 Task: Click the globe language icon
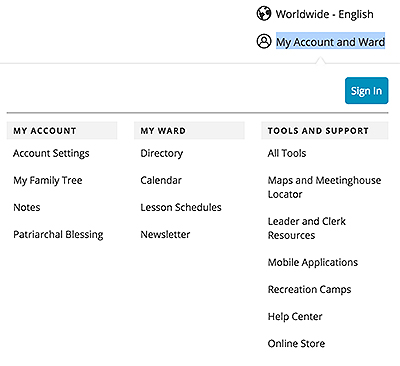264,14
